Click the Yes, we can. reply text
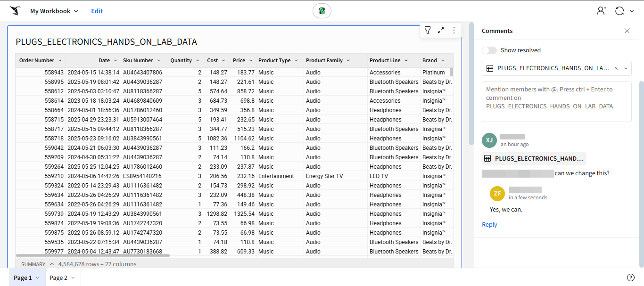The width and height of the screenshot is (644, 286). (506, 210)
